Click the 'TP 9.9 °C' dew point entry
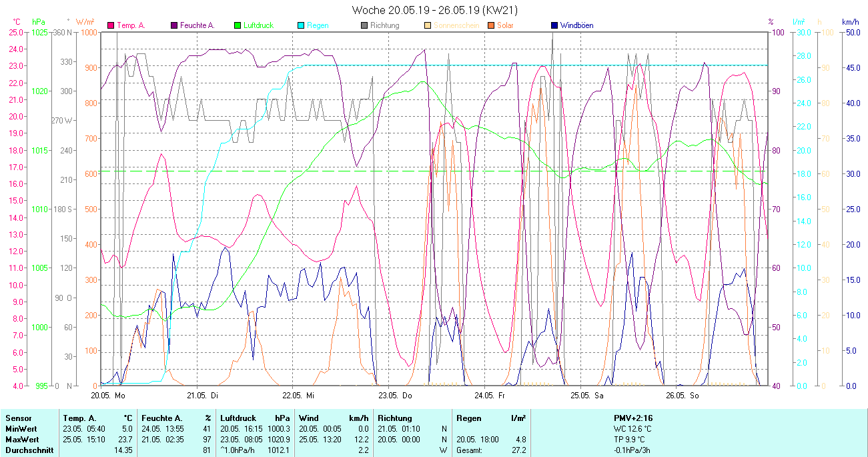Screen dimensions: 868x457 tap(630, 440)
